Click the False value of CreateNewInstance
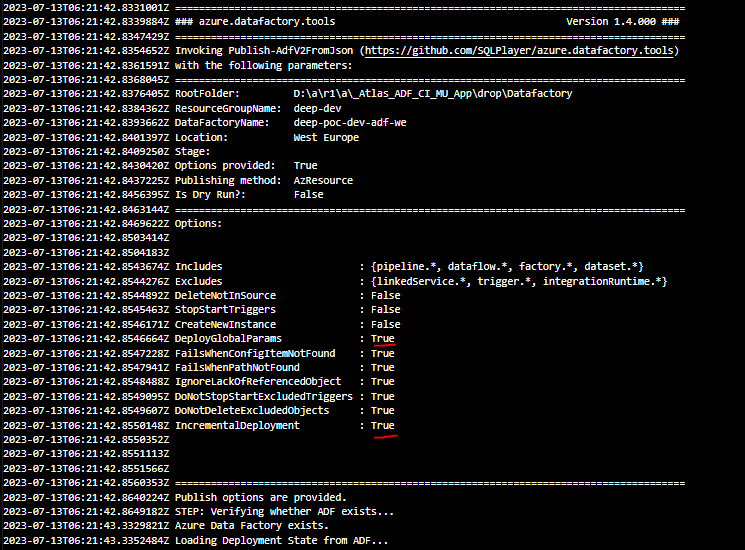 [385, 324]
